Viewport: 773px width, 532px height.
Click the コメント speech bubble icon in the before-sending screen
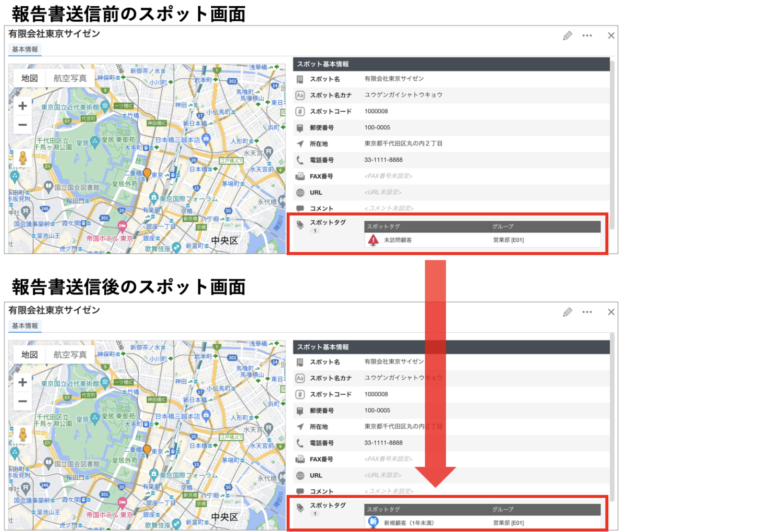(300, 208)
